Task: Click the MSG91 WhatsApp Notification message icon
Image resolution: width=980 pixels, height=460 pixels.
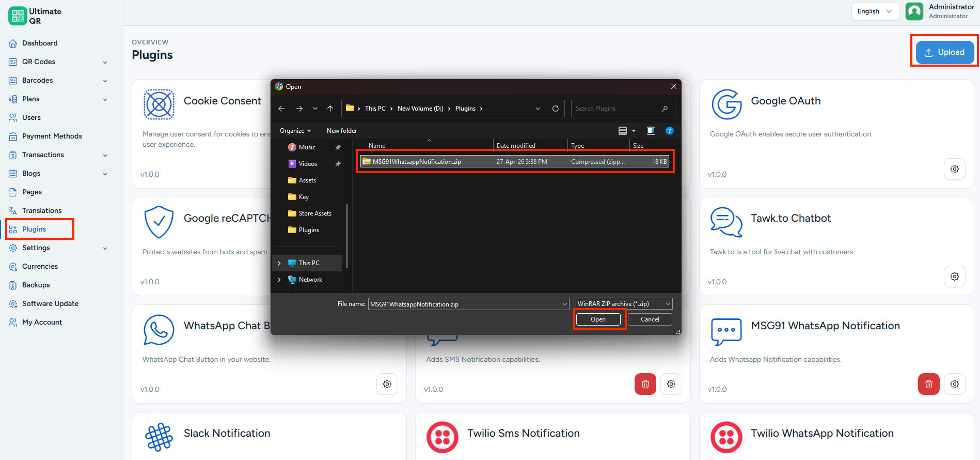Action: point(726,331)
